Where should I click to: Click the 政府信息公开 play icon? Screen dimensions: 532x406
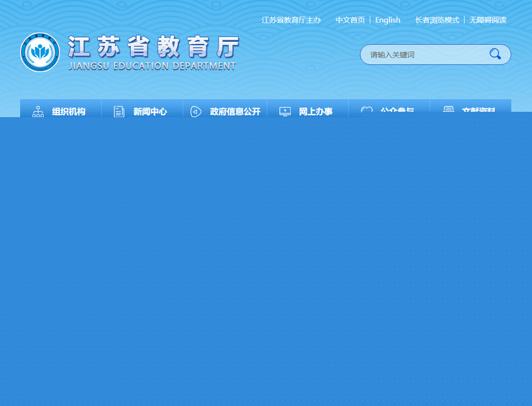(x=196, y=111)
